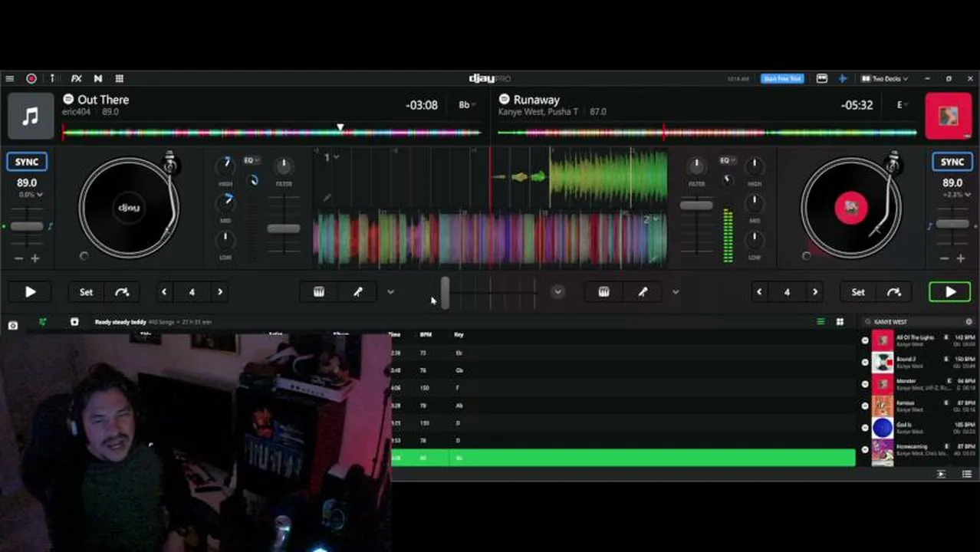Image resolution: width=980 pixels, height=552 pixels.
Task: Click the music note artwork of deck 1
Action: pyautogui.click(x=31, y=116)
